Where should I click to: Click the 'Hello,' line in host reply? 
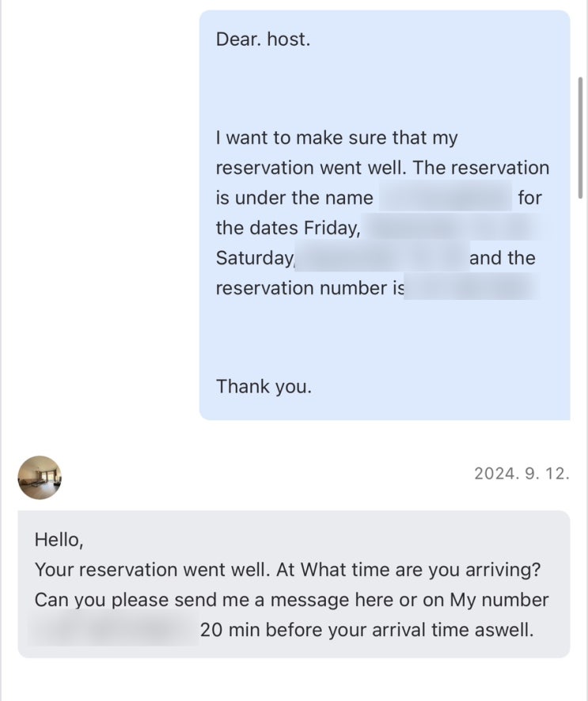coord(59,540)
